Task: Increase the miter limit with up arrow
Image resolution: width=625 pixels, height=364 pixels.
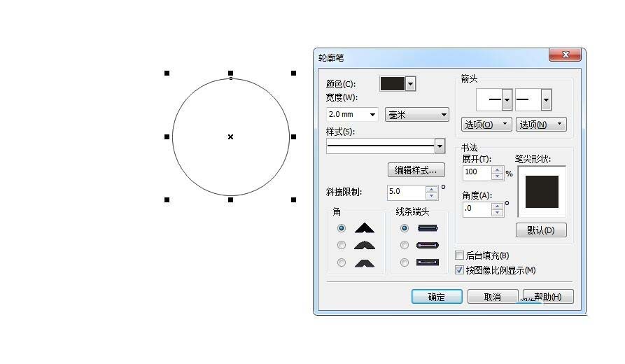Action: pos(431,189)
